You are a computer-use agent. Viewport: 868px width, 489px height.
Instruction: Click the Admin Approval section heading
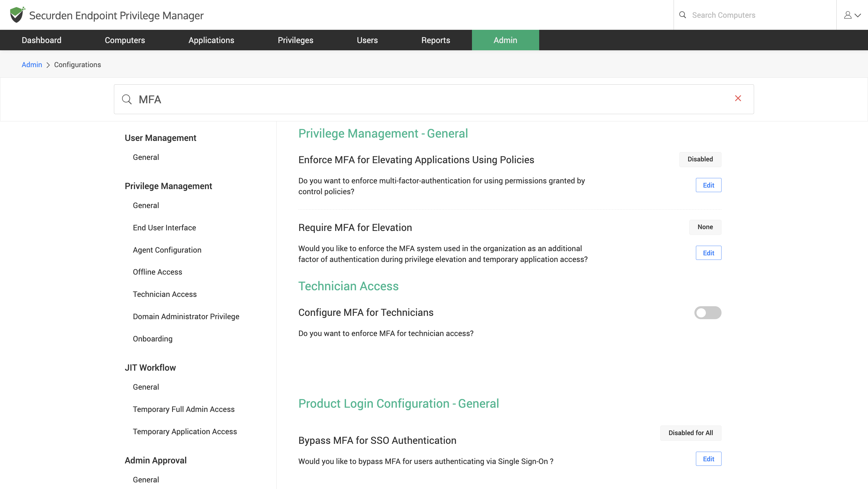156,460
